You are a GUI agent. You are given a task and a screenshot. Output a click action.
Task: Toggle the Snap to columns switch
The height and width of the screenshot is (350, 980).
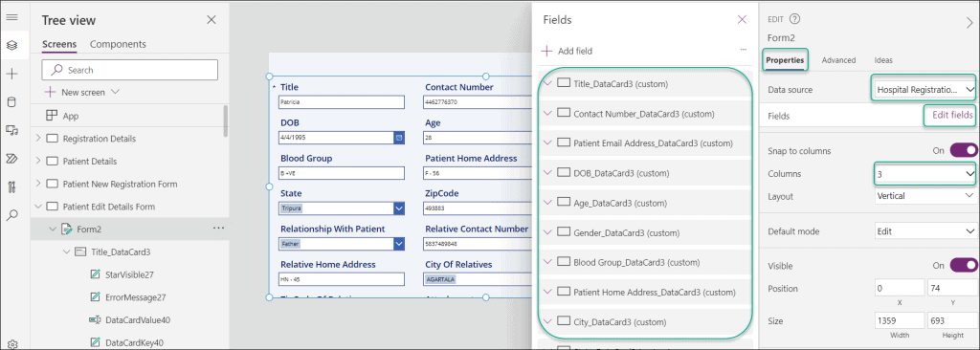click(x=963, y=151)
